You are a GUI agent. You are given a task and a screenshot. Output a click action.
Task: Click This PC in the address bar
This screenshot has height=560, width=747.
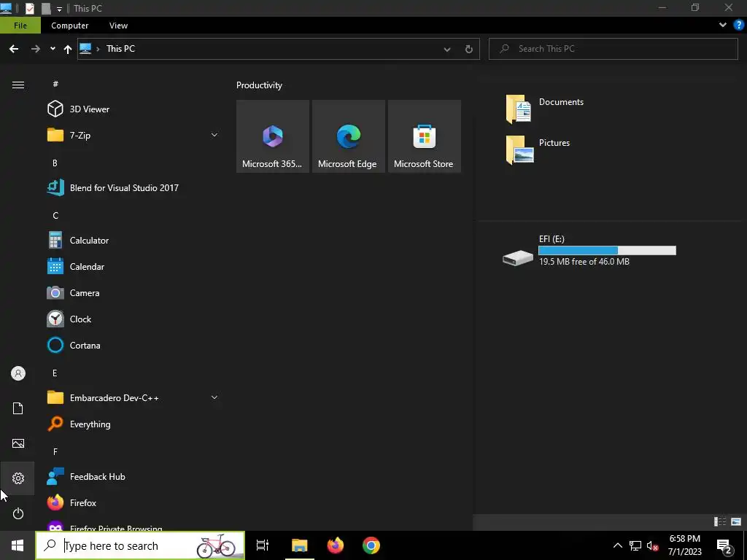(120, 49)
